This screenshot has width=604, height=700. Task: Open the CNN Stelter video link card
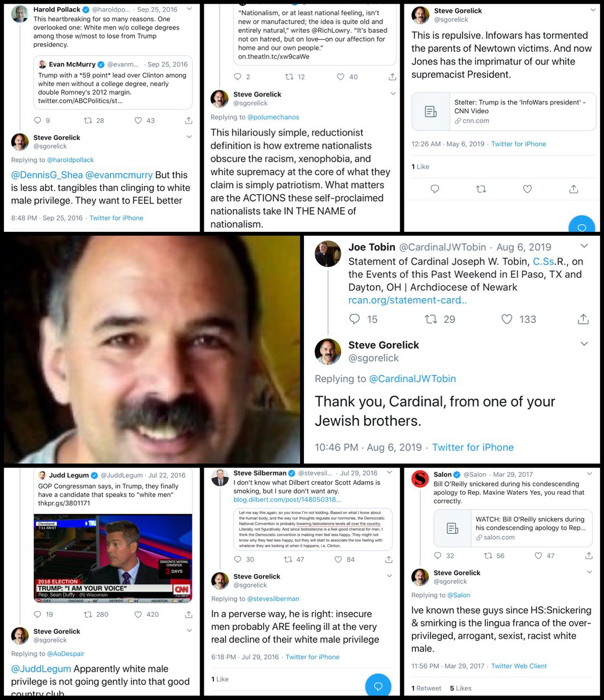click(x=503, y=112)
